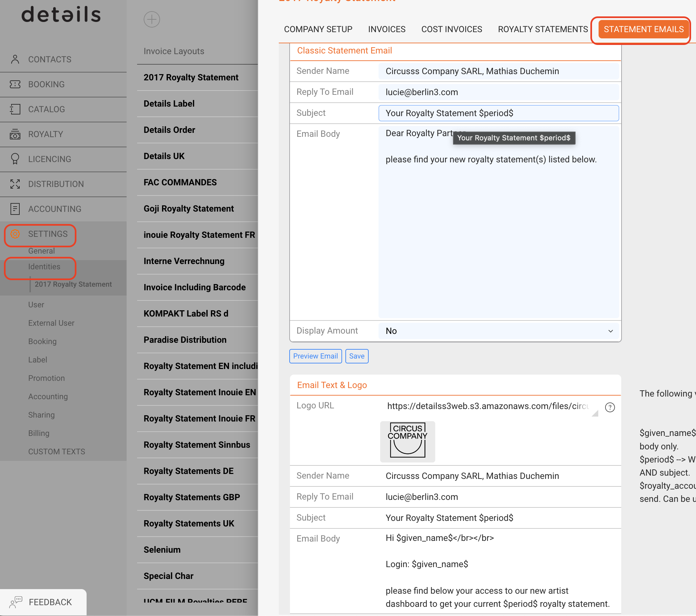Switch to the Statement Emails tab
This screenshot has width=696, height=616.
[x=644, y=29]
